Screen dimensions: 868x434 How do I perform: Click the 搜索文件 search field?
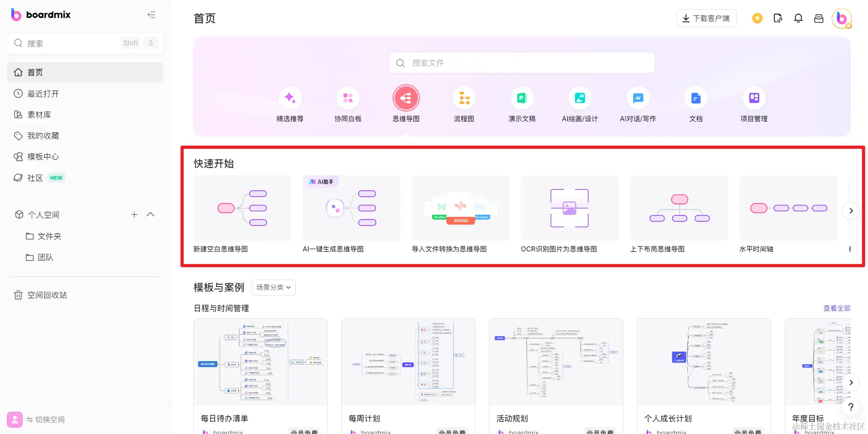tap(521, 62)
